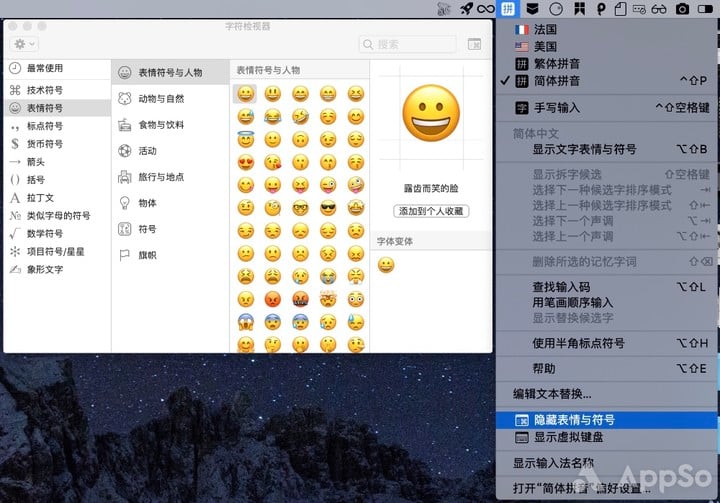Pick the sunglasses face emoji
The image size is (720, 503).
(x=328, y=208)
